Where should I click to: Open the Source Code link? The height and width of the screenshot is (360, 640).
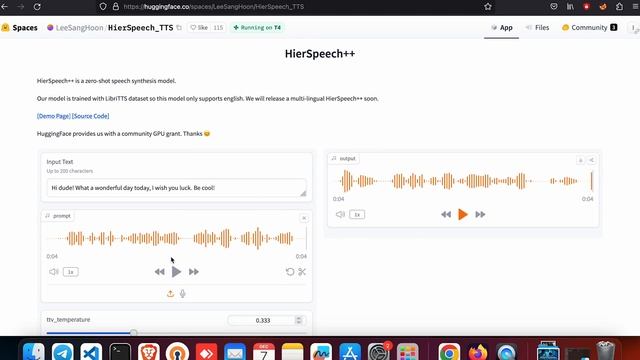point(91,116)
